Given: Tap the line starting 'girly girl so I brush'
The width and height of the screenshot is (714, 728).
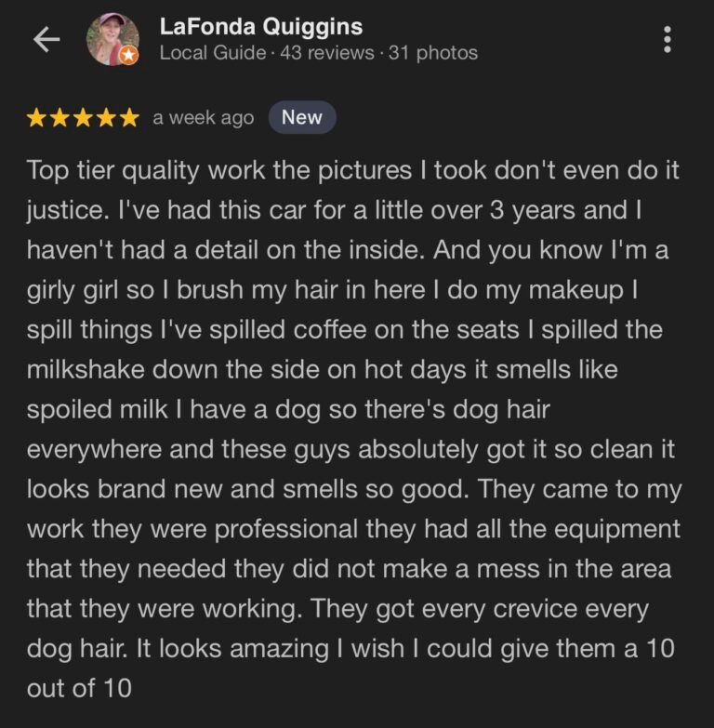Looking at the screenshot, I should [332, 290].
